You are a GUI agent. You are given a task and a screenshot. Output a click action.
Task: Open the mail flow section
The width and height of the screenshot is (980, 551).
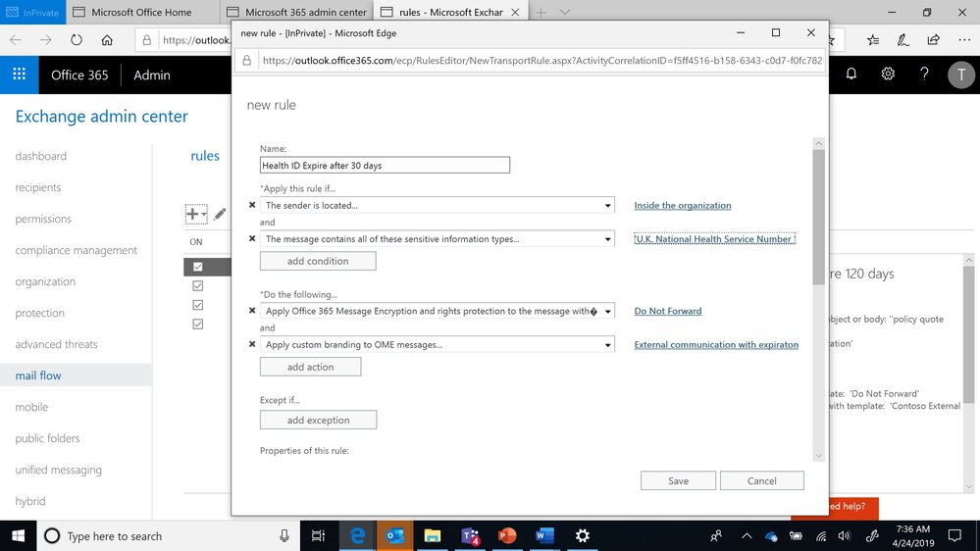click(38, 376)
